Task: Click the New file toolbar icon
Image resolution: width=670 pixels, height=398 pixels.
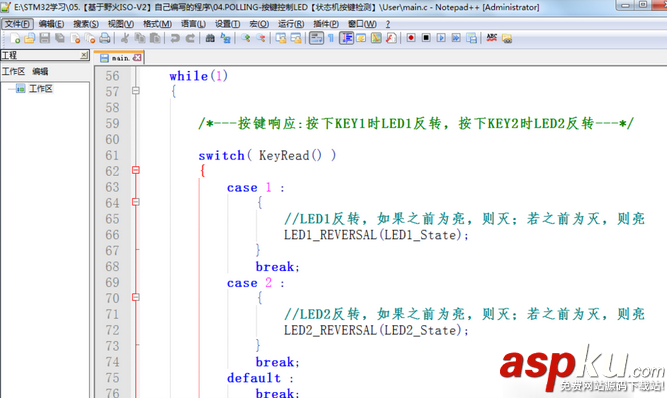Action: pos(15,38)
